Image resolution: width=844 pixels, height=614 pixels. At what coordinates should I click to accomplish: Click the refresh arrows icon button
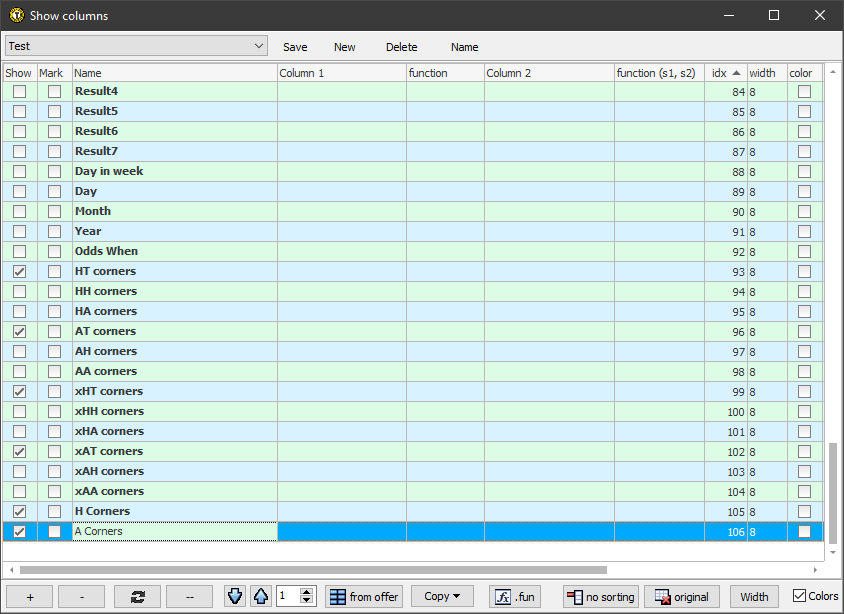pos(138,597)
